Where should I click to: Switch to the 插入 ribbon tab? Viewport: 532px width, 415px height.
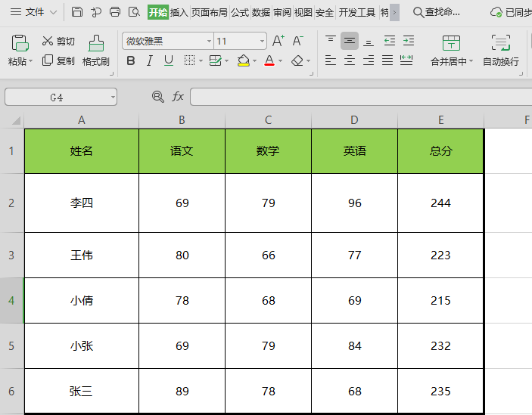[x=179, y=12]
